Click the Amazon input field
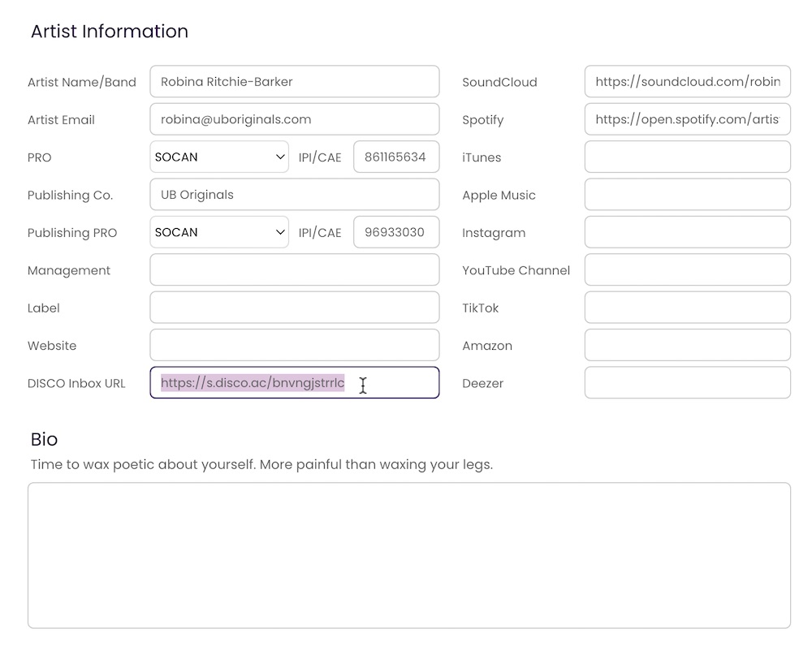Image resolution: width=812 pixels, height=646 pixels. [x=688, y=345]
